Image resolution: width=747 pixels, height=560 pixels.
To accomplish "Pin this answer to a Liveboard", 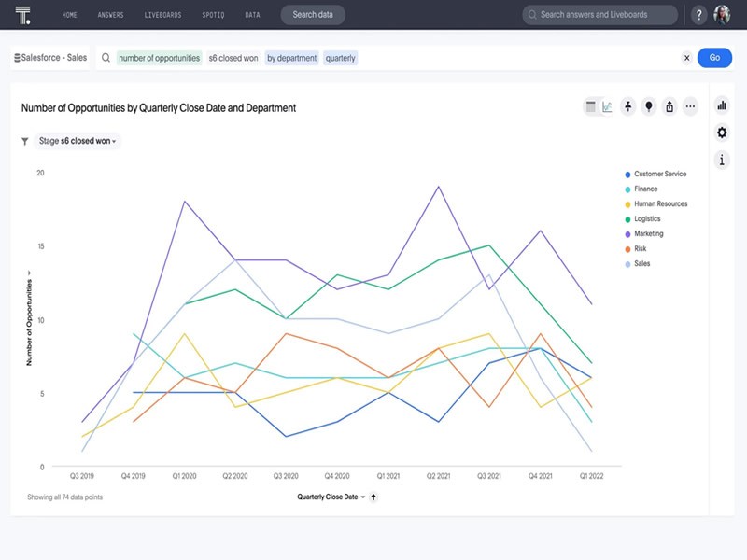I will click(628, 105).
